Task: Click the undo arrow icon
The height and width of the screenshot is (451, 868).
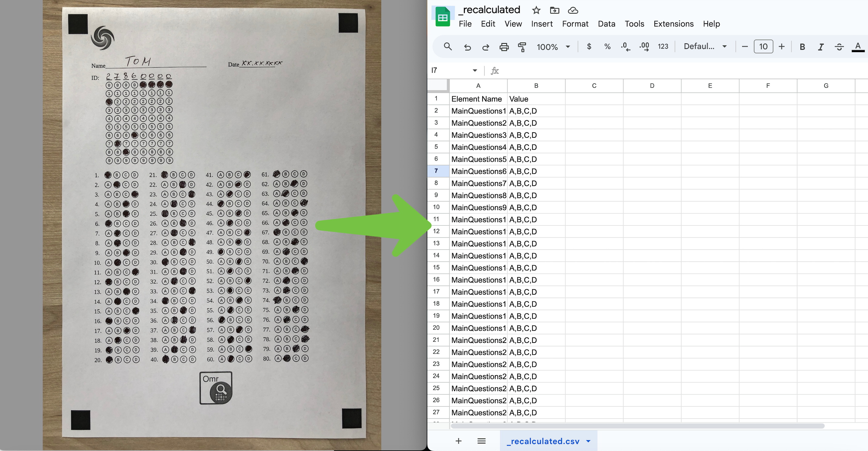Action: click(x=467, y=46)
